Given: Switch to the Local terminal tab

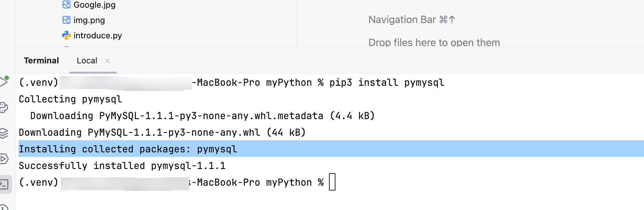Looking at the screenshot, I should tap(87, 61).
